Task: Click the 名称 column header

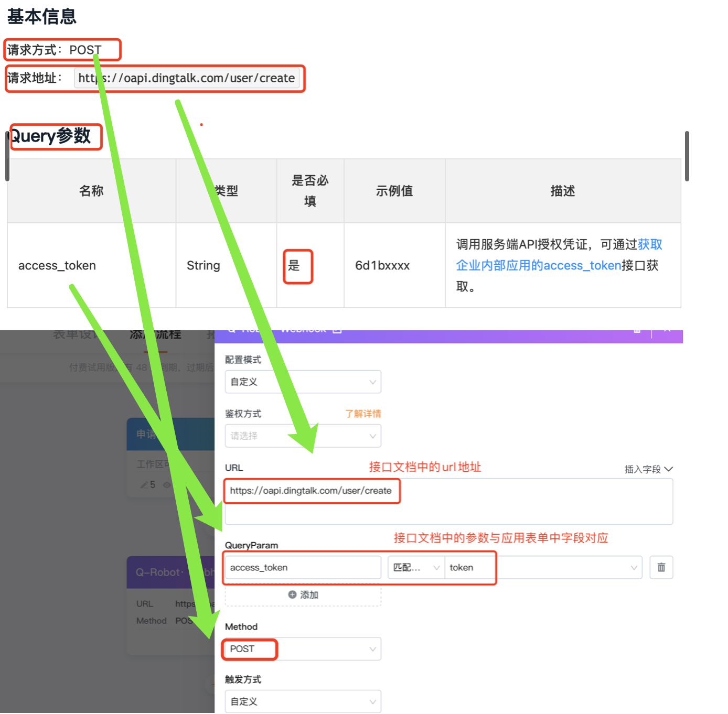Action: pos(91,191)
